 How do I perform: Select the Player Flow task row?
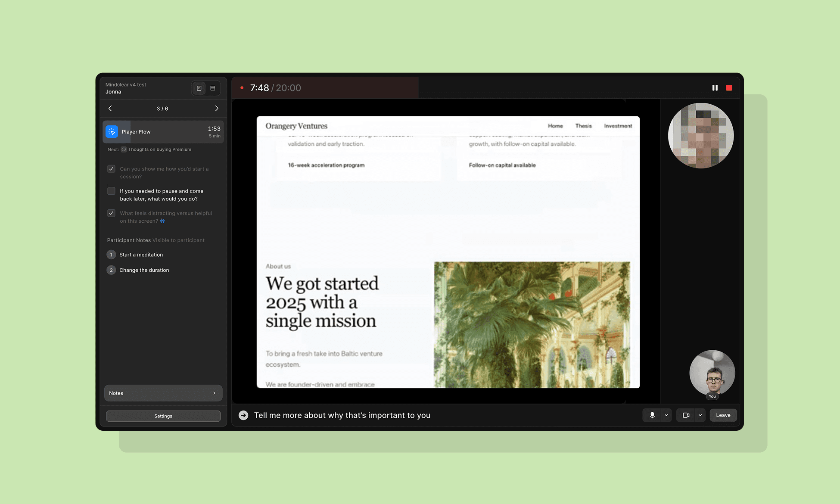[x=163, y=132]
